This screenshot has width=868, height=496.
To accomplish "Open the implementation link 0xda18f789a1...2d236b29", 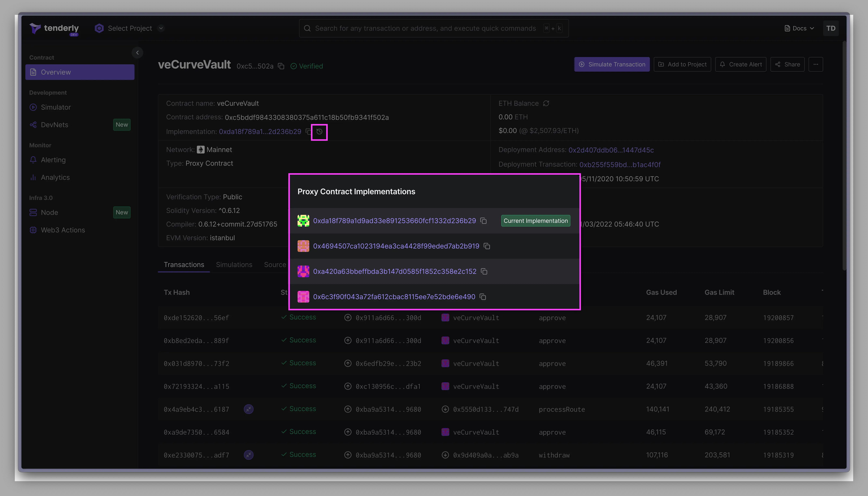I will pyautogui.click(x=260, y=132).
